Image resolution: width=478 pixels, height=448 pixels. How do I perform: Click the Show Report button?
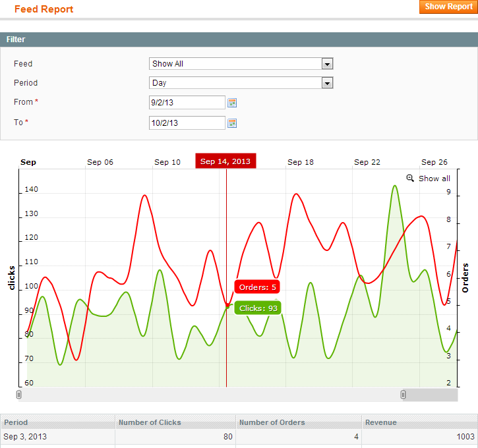(x=448, y=7)
